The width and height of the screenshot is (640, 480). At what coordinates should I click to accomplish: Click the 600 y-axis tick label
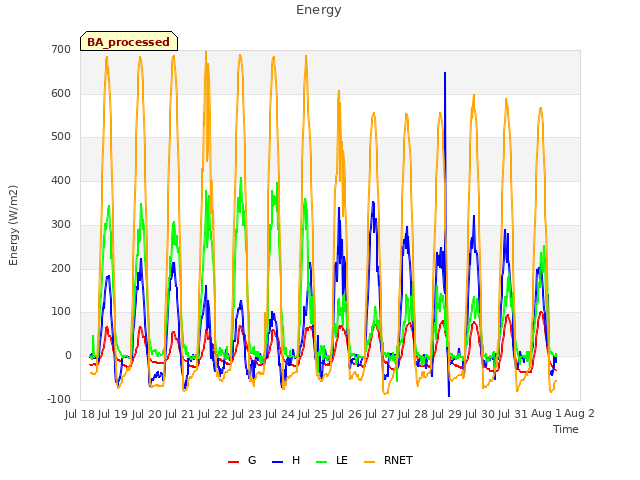click(x=61, y=93)
